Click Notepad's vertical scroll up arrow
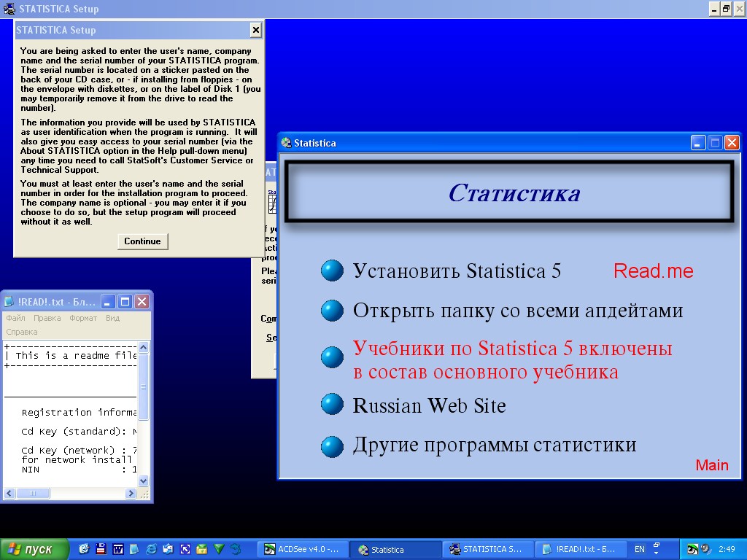This screenshot has height=560, width=747. click(144, 347)
